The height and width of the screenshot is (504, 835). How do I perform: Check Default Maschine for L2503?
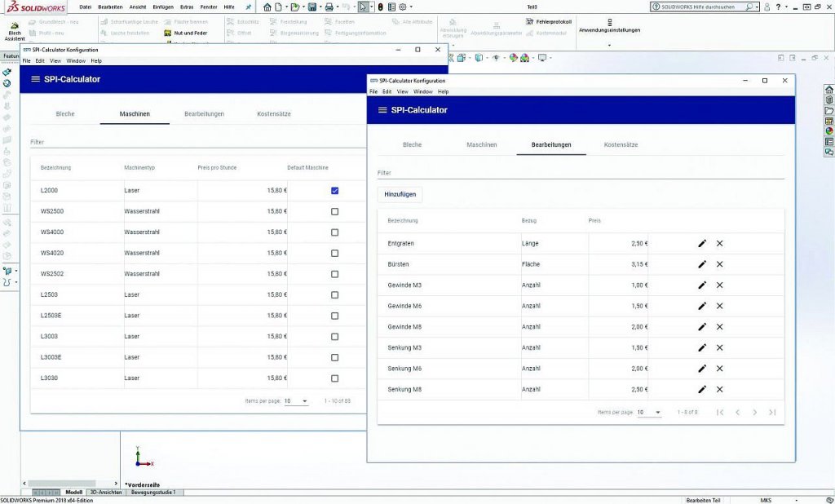(334, 294)
